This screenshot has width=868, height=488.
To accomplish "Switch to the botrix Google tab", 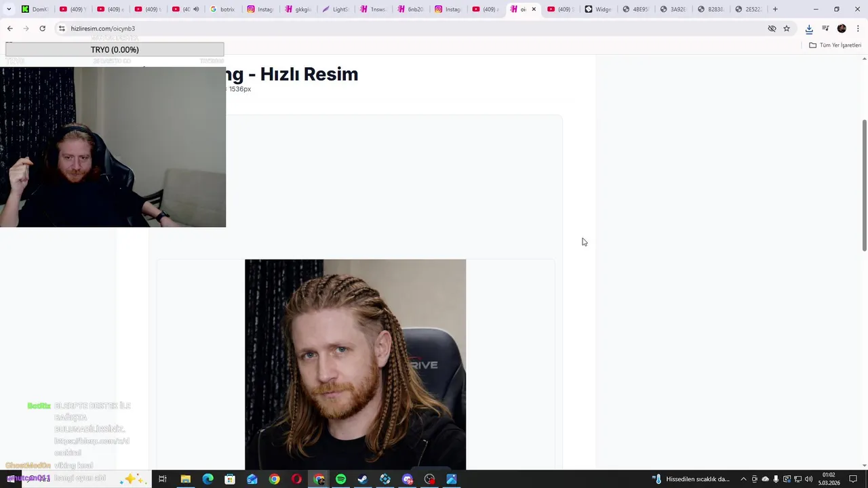I will tap(222, 9).
